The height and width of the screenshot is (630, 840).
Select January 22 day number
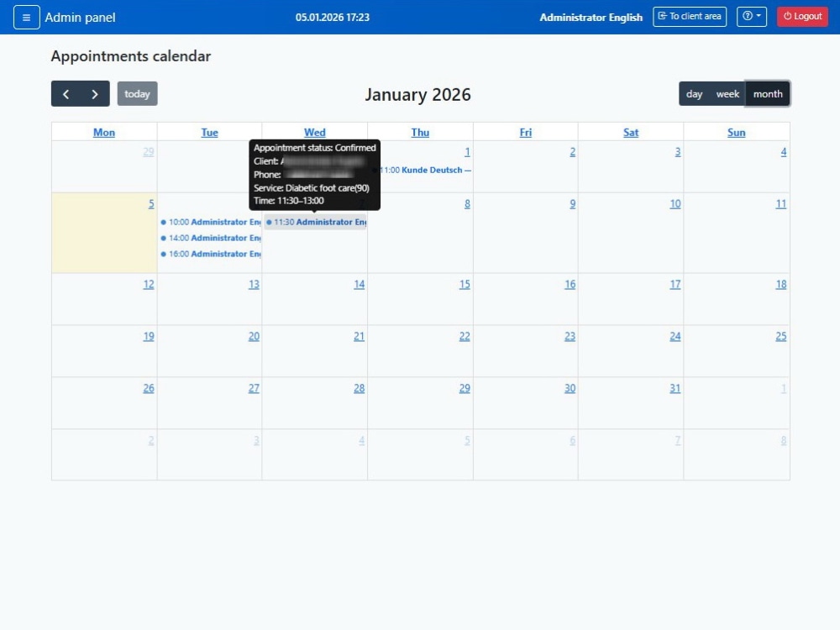(x=465, y=337)
